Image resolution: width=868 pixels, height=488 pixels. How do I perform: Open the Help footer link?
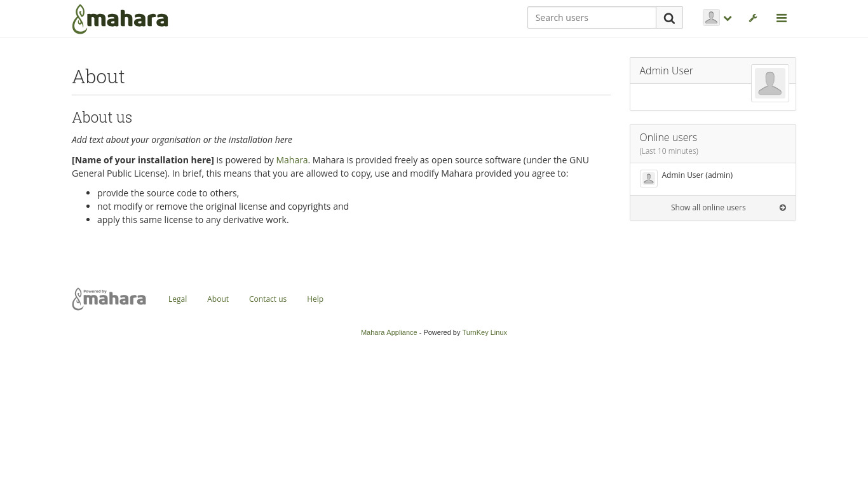tap(315, 299)
